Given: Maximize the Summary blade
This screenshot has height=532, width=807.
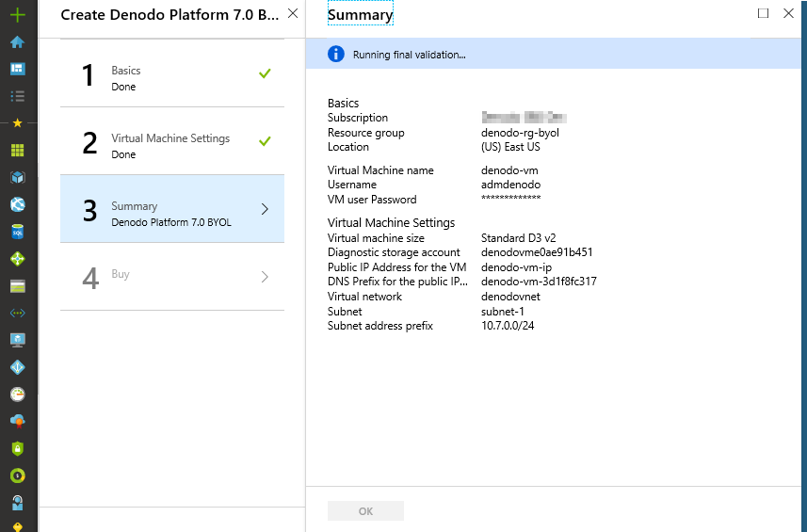Looking at the screenshot, I should 764,13.
